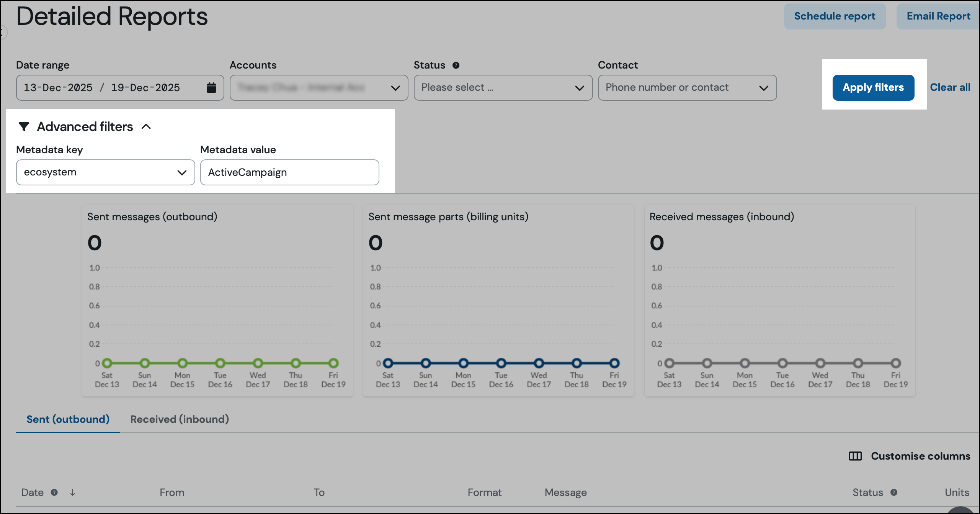Click the Metadata value ActiveCampaign field
This screenshot has height=514, width=980.
[x=290, y=172]
